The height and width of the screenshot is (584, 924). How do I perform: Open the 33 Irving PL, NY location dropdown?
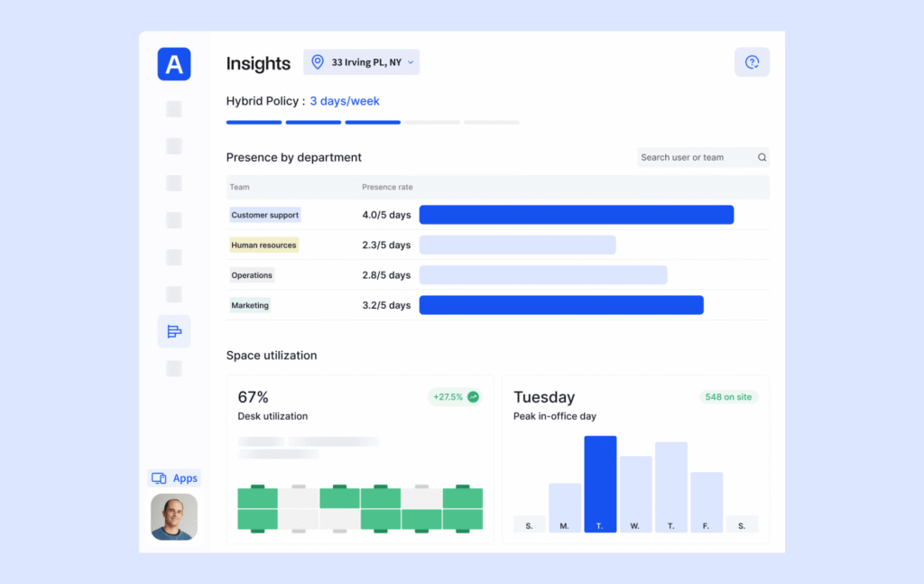click(361, 62)
